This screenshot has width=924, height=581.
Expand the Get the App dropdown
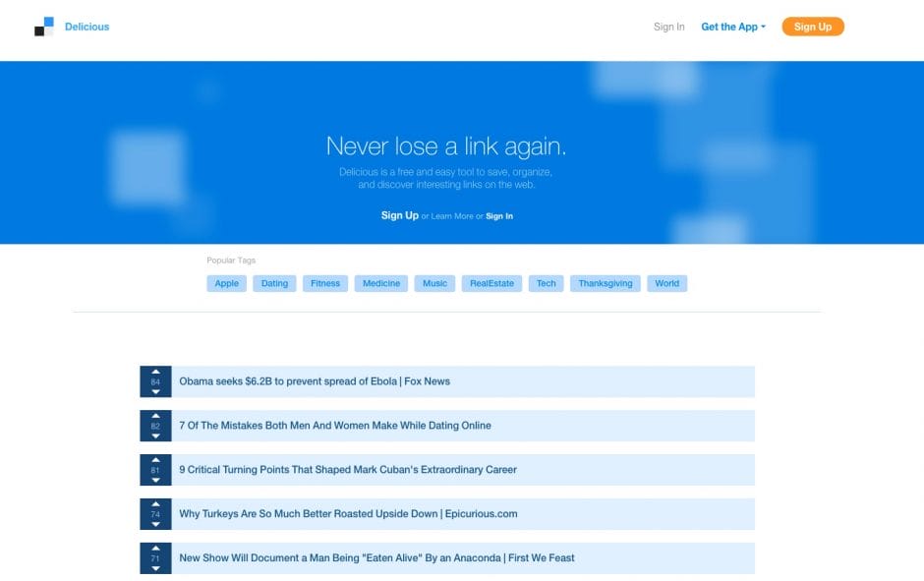coord(732,27)
